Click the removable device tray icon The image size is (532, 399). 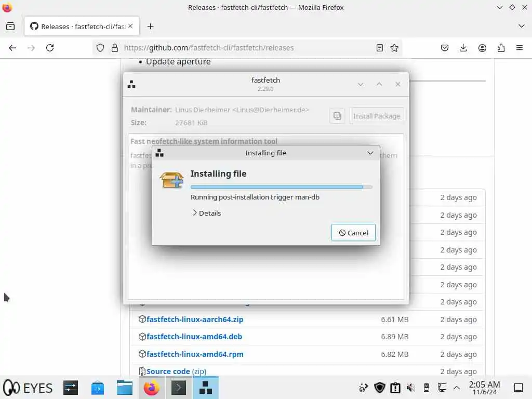pos(426,388)
